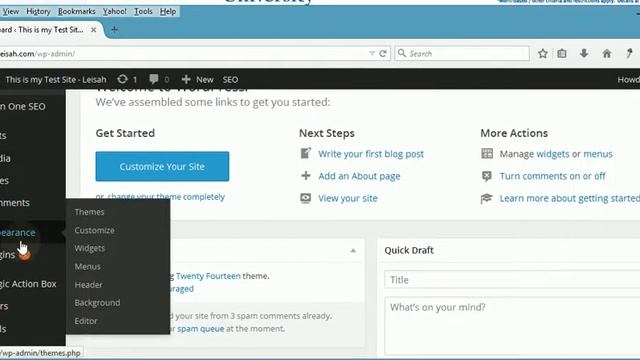
Task: Select Editor in Appearance submenu
Action: pyautogui.click(x=86, y=321)
